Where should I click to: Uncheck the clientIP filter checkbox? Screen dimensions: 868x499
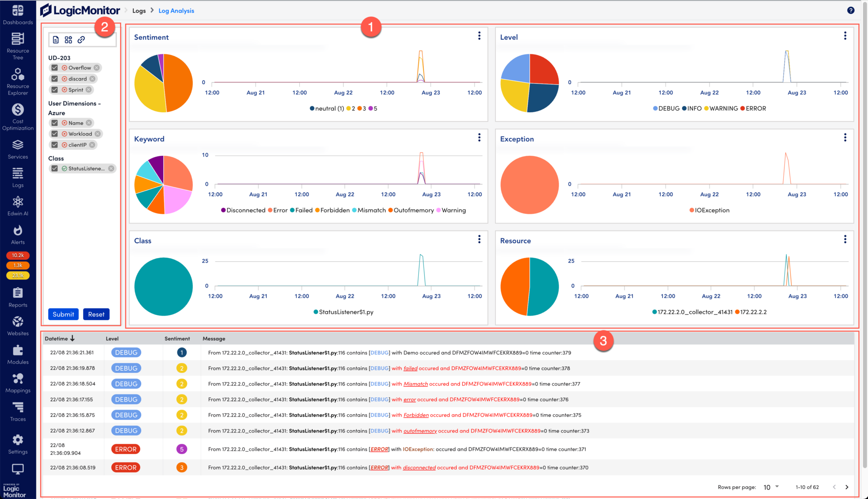coord(54,144)
